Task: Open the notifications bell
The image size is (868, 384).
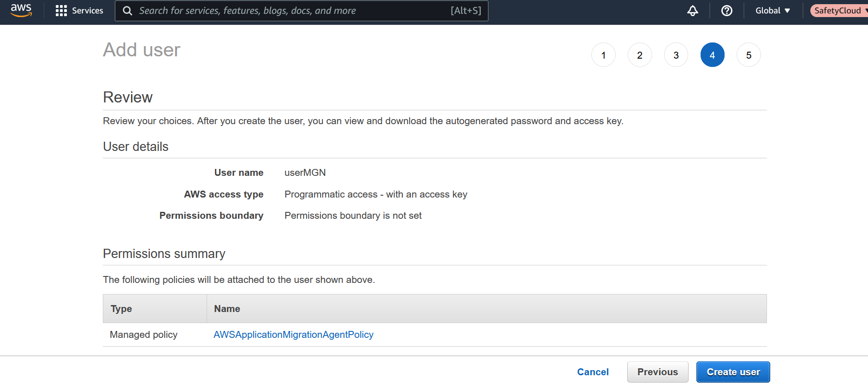Action: 692,11
